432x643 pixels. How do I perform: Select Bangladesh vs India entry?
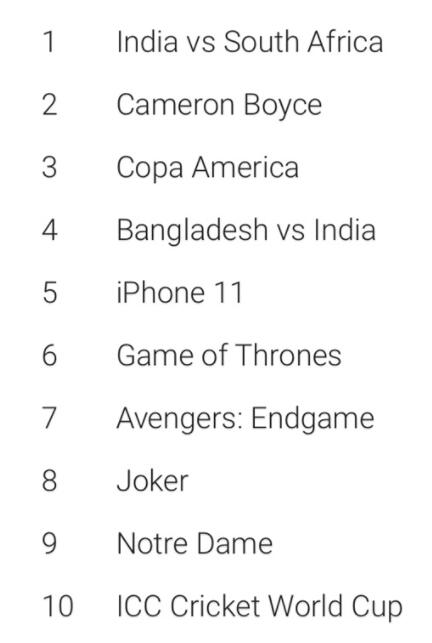click(x=246, y=230)
